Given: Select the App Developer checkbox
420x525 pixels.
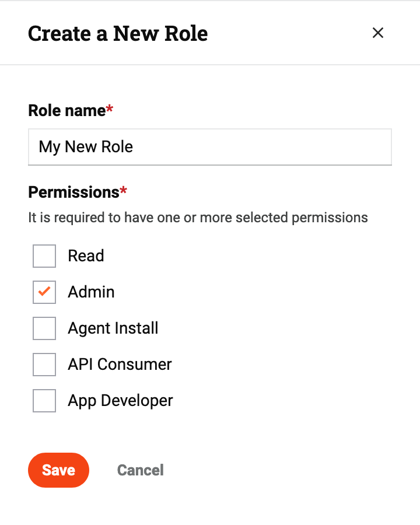Looking at the screenshot, I should click(44, 401).
